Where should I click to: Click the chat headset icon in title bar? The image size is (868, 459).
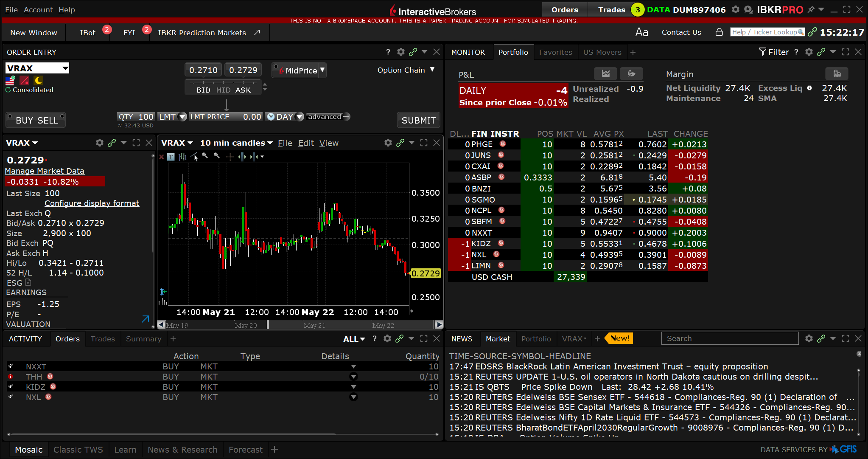coord(748,9)
